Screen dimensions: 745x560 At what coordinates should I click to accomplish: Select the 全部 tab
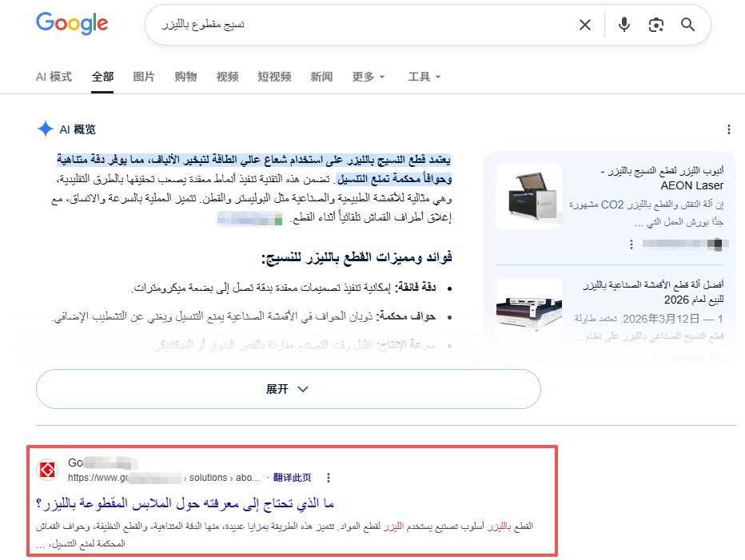102,77
